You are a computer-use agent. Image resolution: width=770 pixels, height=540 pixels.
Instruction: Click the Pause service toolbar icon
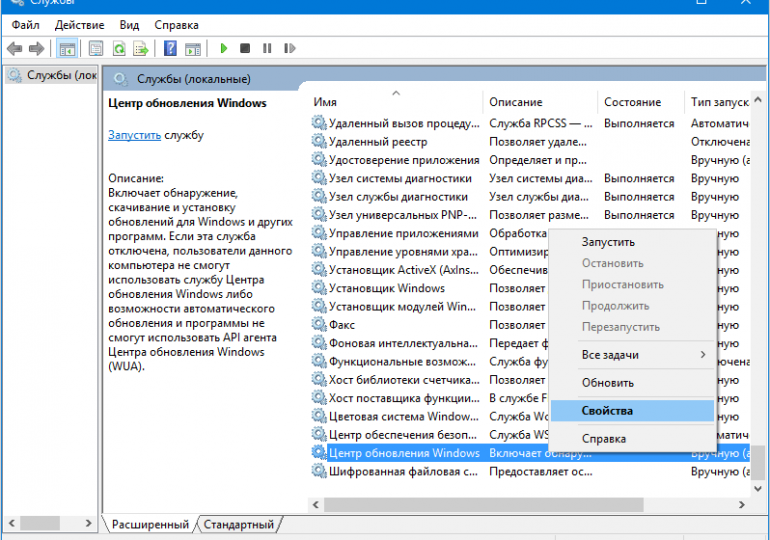[x=267, y=48]
